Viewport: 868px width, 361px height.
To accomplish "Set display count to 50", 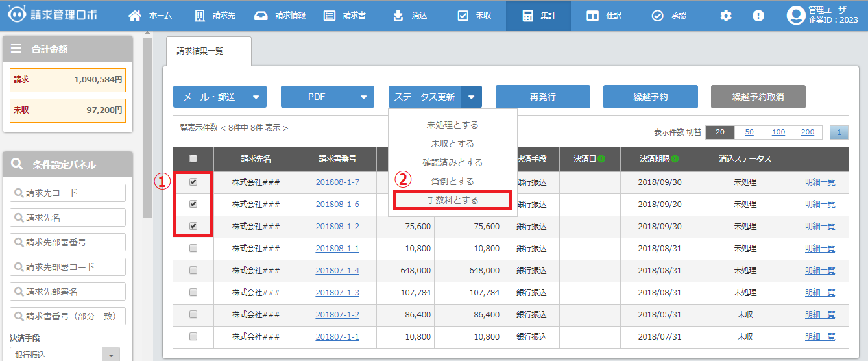I will 749,132.
